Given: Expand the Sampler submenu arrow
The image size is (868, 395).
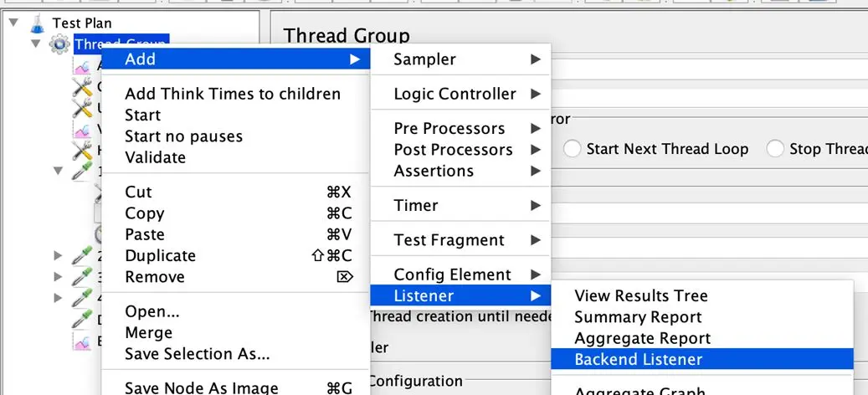Looking at the screenshot, I should (534, 59).
